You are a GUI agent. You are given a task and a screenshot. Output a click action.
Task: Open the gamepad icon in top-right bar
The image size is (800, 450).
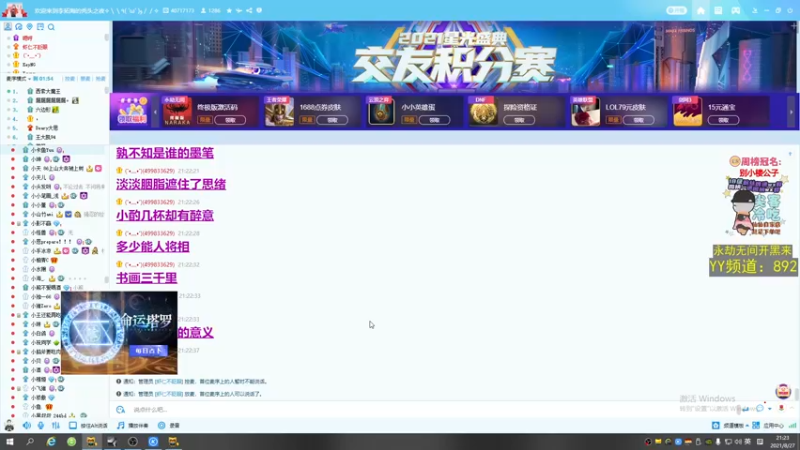[736, 11]
